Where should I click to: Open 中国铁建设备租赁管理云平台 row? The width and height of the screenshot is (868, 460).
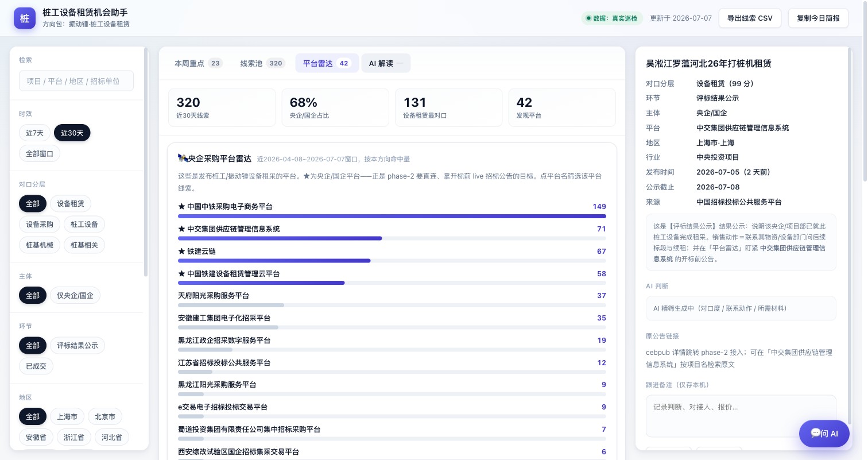(x=392, y=277)
